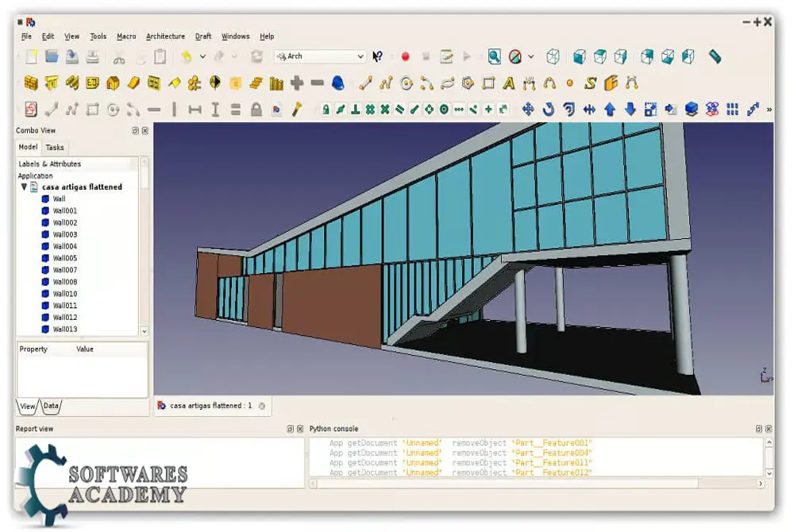Toggle snap to center
Screen dimensions: 794x532
(444, 110)
